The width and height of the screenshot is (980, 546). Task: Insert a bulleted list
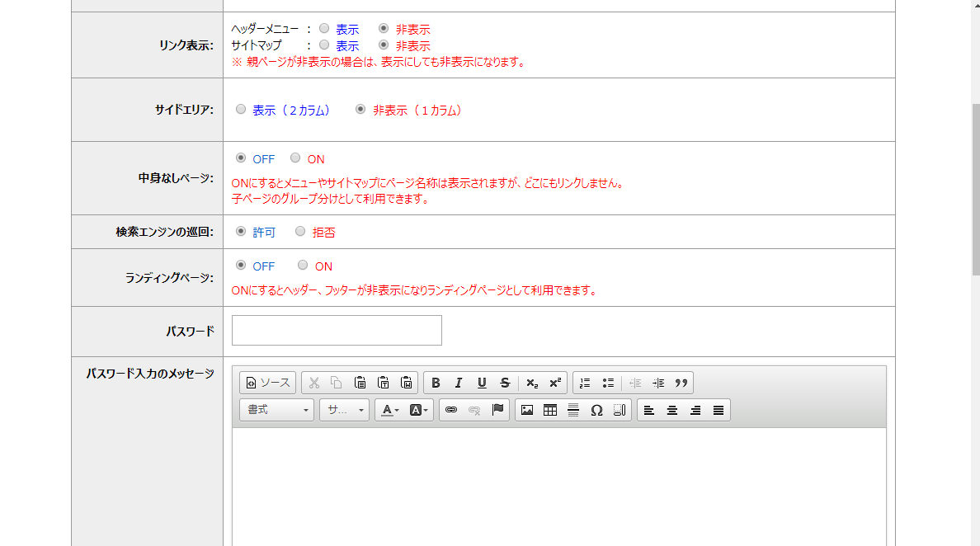point(608,383)
